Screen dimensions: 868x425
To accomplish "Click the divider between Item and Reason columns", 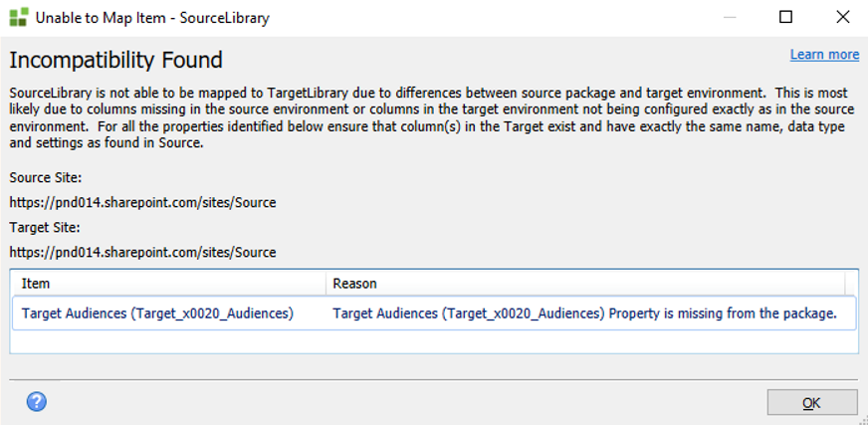I will click(x=325, y=284).
